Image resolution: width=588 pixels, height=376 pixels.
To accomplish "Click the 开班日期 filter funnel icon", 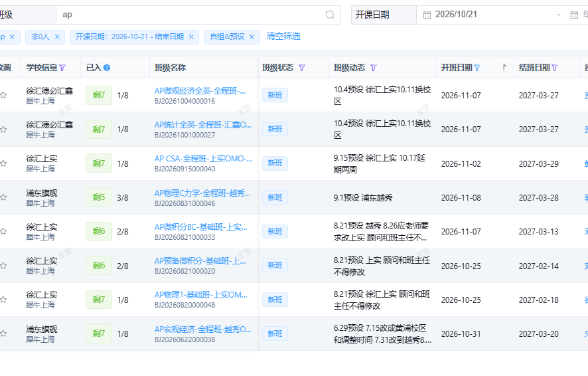I will pyautogui.click(x=477, y=68).
